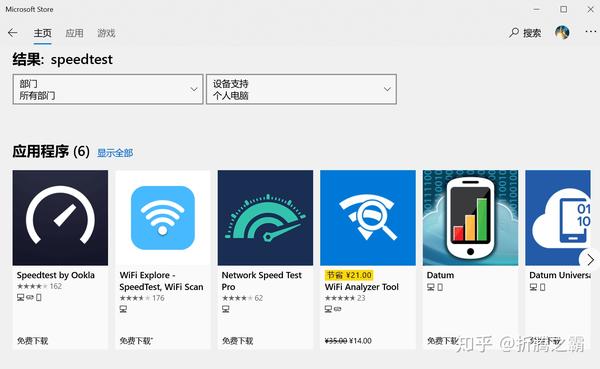600x369 pixels.
Task: Open the Network Speed Test Pro icon
Action: (x=265, y=218)
